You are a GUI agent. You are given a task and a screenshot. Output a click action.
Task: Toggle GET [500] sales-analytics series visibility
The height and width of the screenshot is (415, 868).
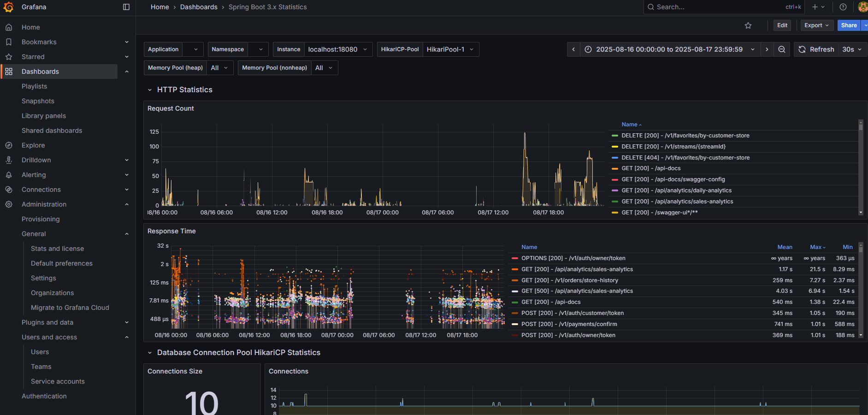click(577, 291)
